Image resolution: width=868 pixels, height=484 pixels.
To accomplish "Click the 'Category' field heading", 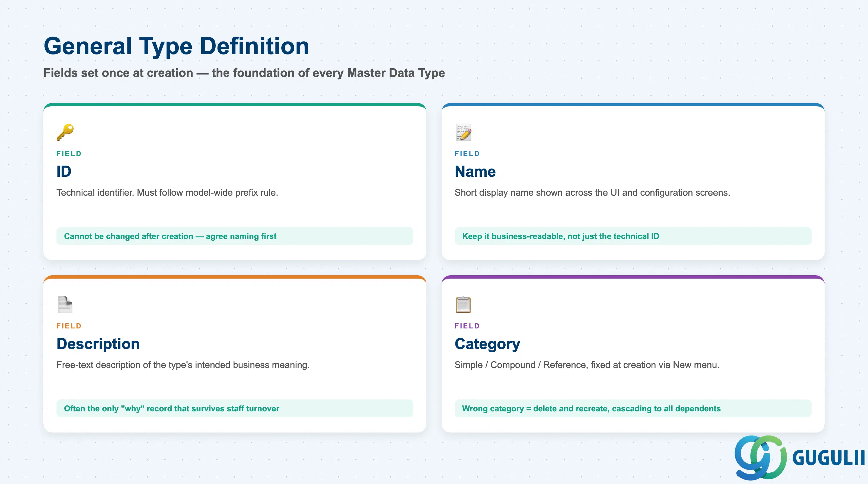I will click(x=487, y=344).
